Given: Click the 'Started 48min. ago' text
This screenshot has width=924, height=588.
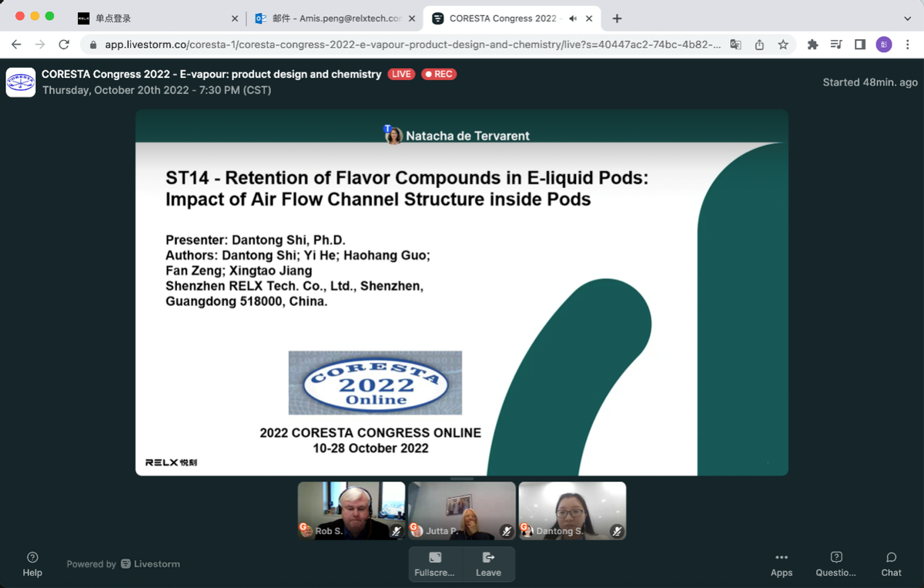Looking at the screenshot, I should click(x=870, y=82).
